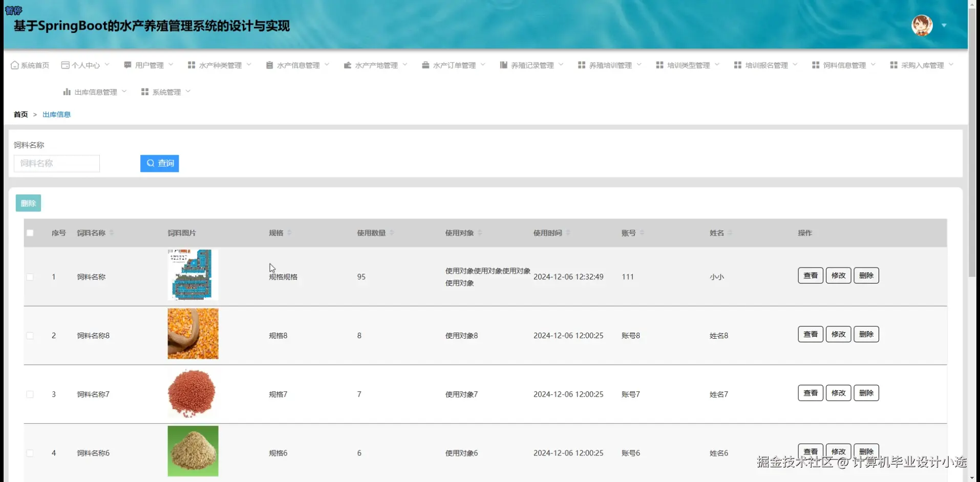Click 修改 for the row with account 111
Screen dimensions: 980x482
pyautogui.click(x=839, y=275)
